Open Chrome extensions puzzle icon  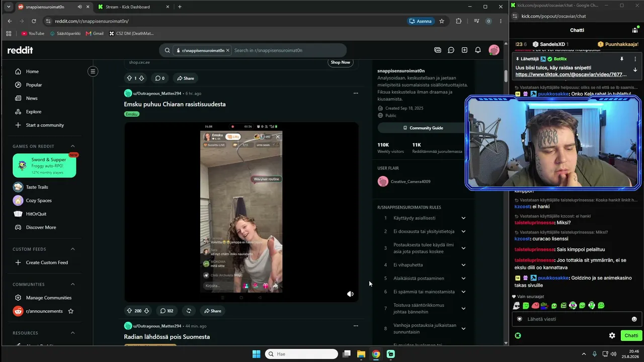pos(458,21)
